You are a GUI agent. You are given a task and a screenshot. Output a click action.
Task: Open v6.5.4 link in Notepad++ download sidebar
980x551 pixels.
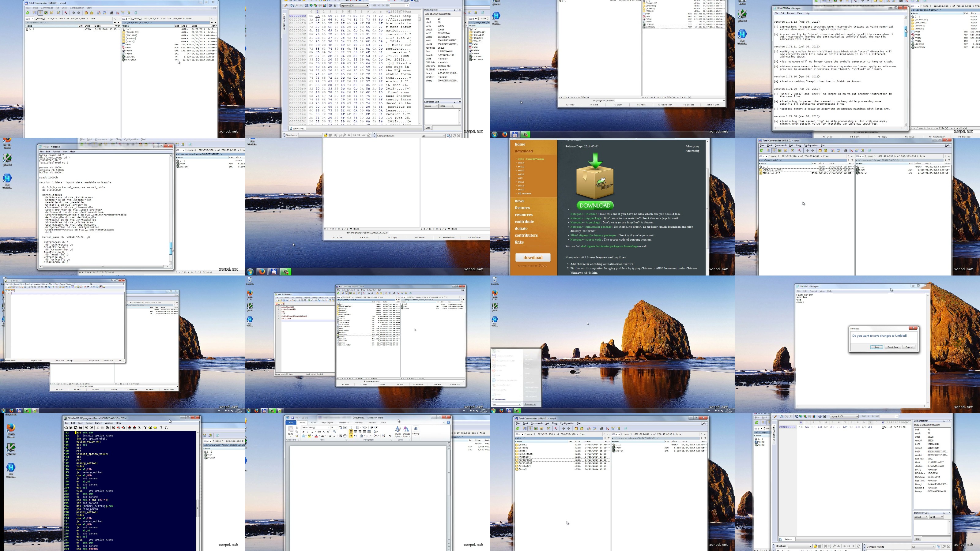(521, 163)
